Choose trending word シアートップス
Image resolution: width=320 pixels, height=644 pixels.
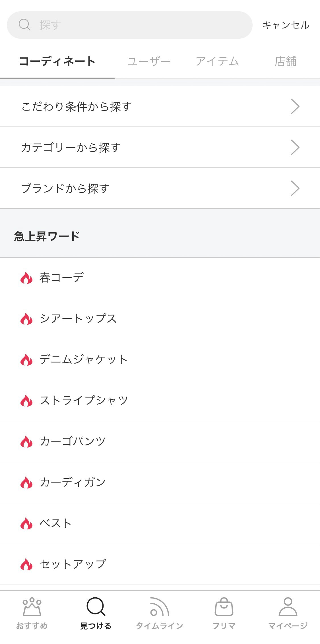pos(78,318)
